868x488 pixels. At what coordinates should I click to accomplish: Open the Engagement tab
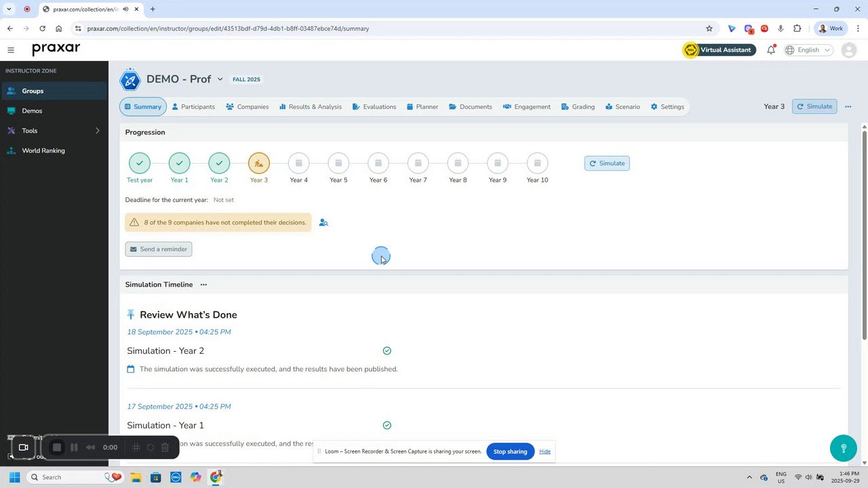pyautogui.click(x=527, y=106)
